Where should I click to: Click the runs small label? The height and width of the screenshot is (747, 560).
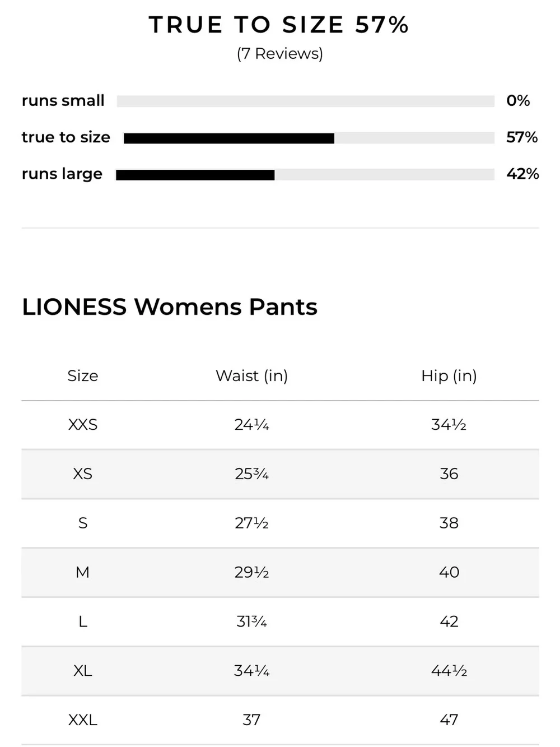pos(63,100)
